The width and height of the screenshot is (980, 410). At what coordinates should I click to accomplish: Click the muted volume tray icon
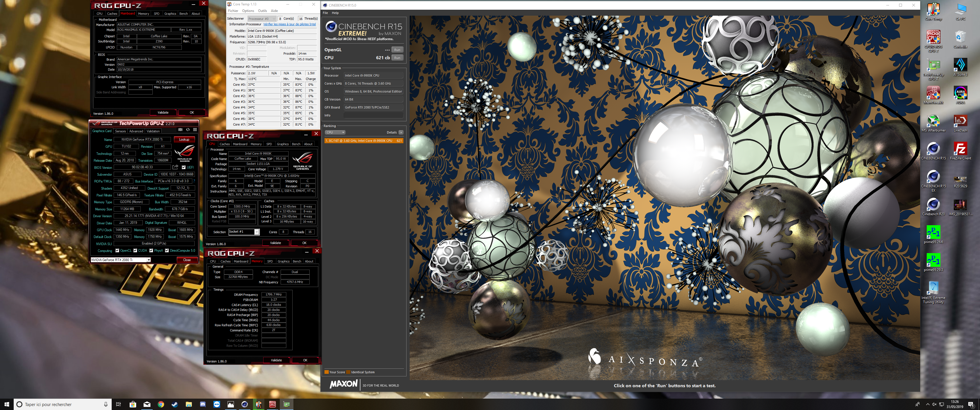pos(934,404)
